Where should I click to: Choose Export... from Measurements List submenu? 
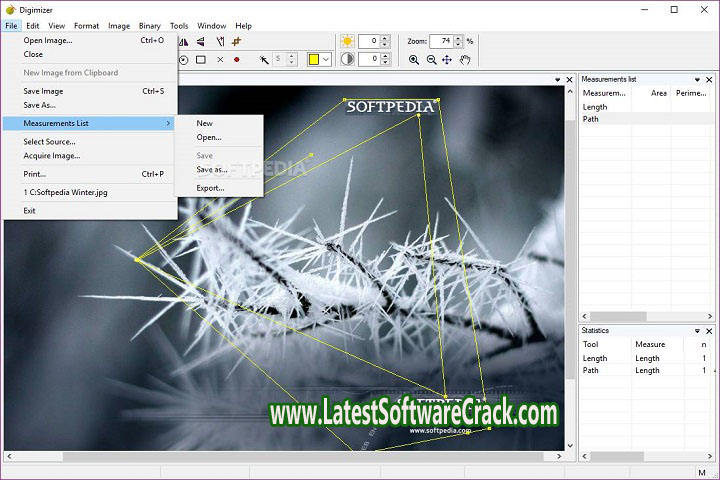pyautogui.click(x=210, y=188)
